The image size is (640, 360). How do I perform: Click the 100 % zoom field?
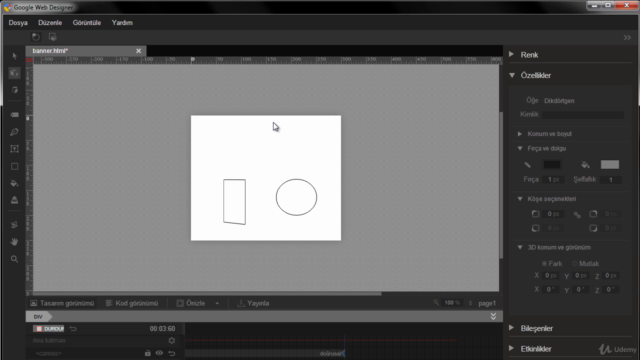[x=452, y=303]
